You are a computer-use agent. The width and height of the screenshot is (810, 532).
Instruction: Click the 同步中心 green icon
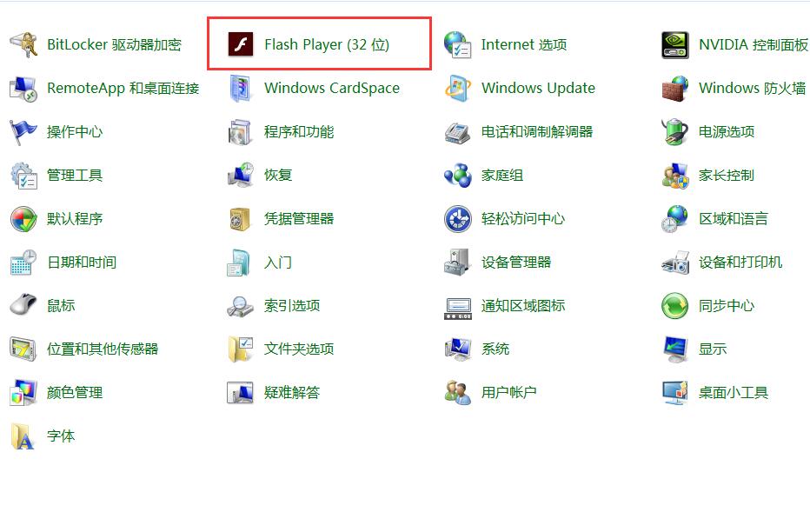click(x=675, y=306)
